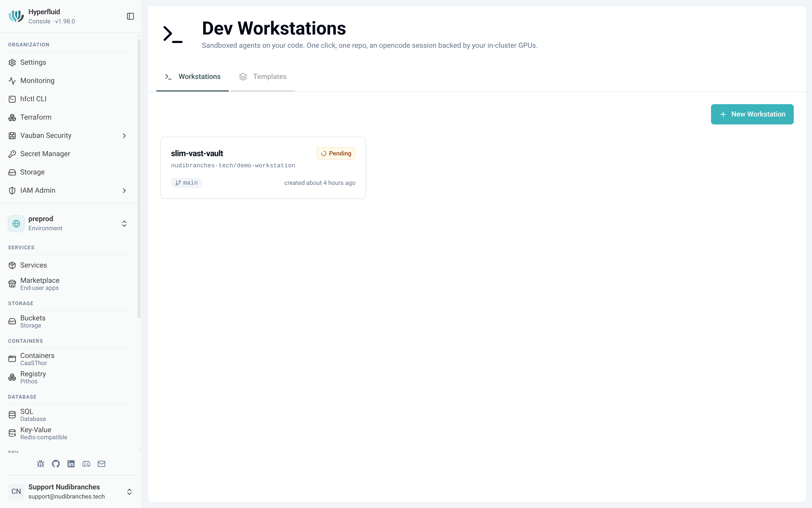Click the sidebar vertical scrollbar
This screenshot has width=812, height=508.
coord(139,178)
